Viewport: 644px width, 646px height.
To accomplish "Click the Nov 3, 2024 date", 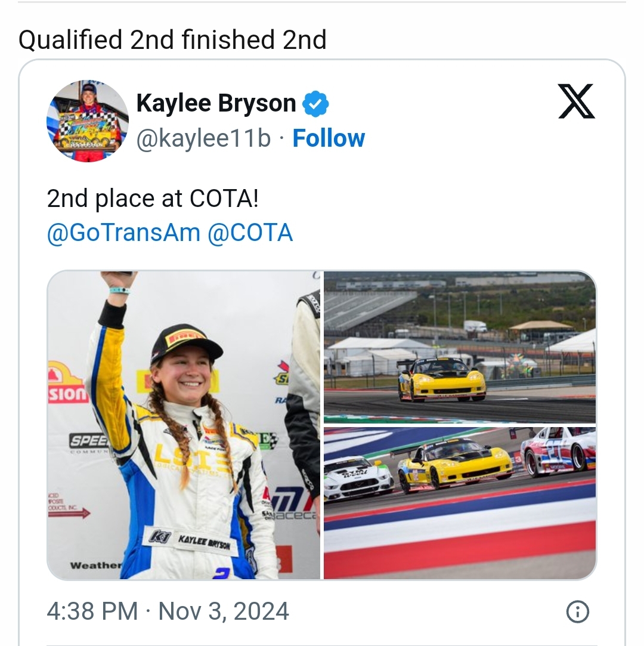I will (224, 611).
